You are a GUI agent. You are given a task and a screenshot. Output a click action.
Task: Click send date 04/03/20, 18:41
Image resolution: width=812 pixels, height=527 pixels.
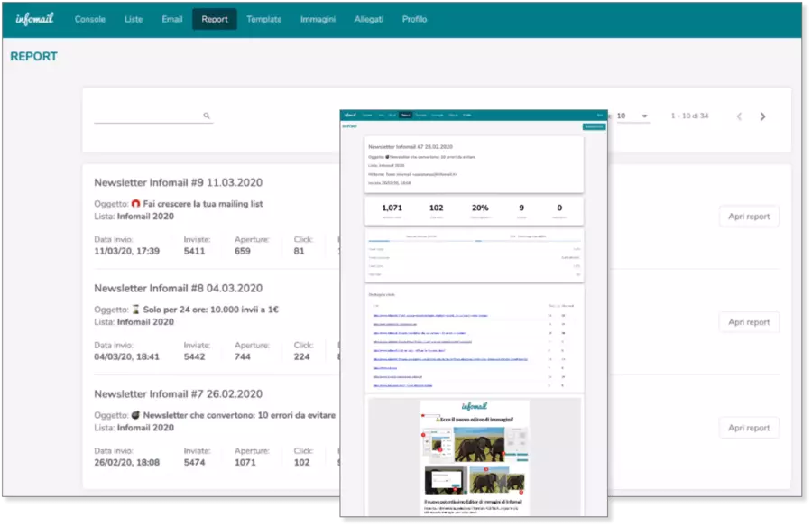(127, 356)
